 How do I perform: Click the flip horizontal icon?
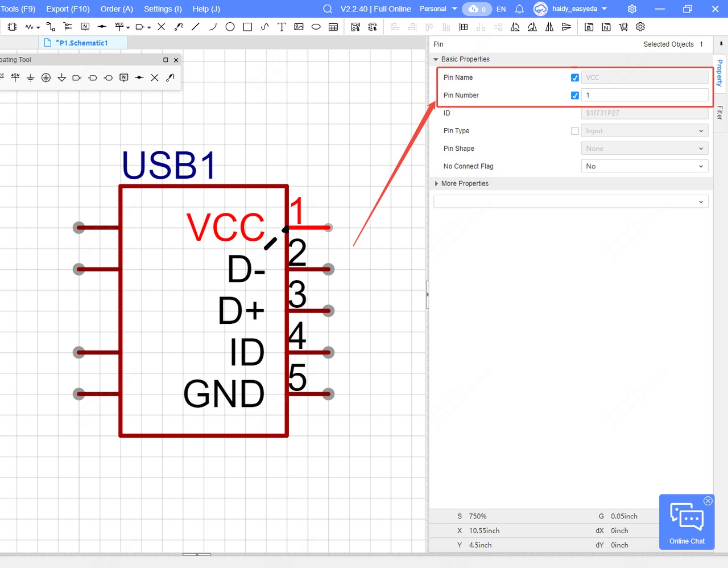[x=549, y=27]
